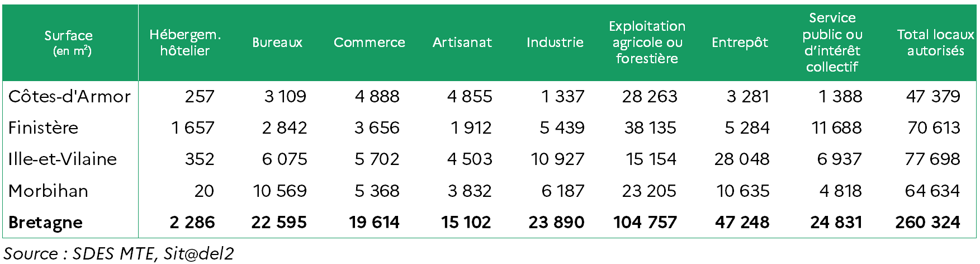This screenshot has width=980, height=264.
Task: Select the Finistère row label
Action: tap(44, 128)
